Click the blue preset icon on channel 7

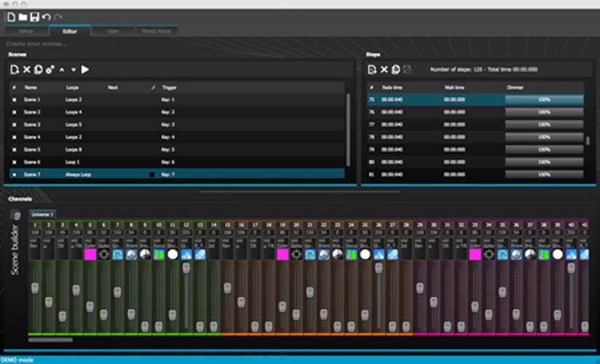tap(117, 255)
